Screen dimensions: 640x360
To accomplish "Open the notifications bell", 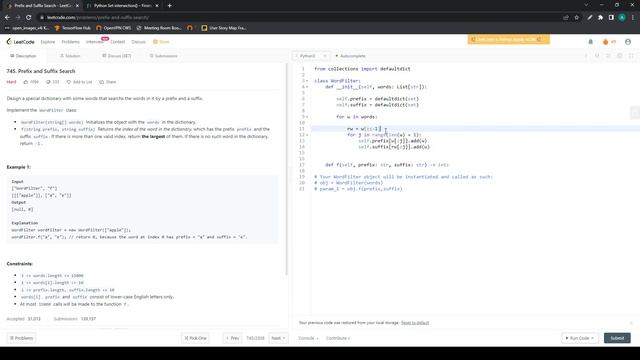I will click(590, 42).
